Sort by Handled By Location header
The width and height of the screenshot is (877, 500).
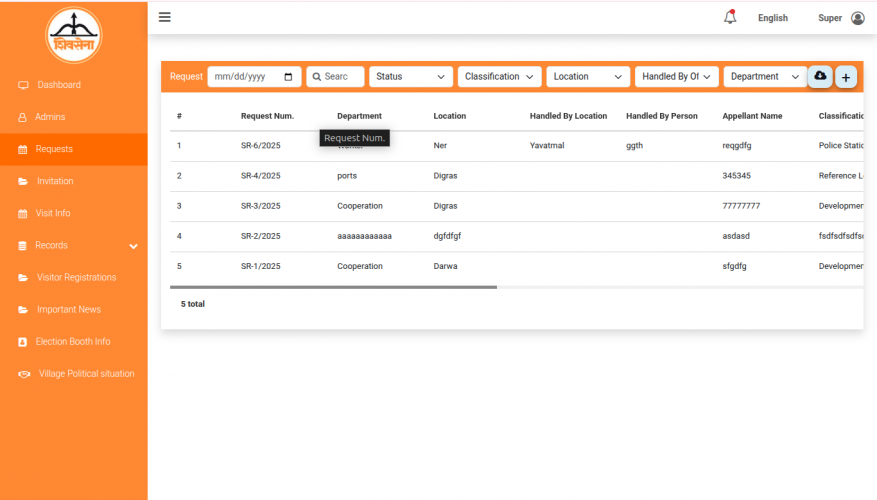coord(568,116)
